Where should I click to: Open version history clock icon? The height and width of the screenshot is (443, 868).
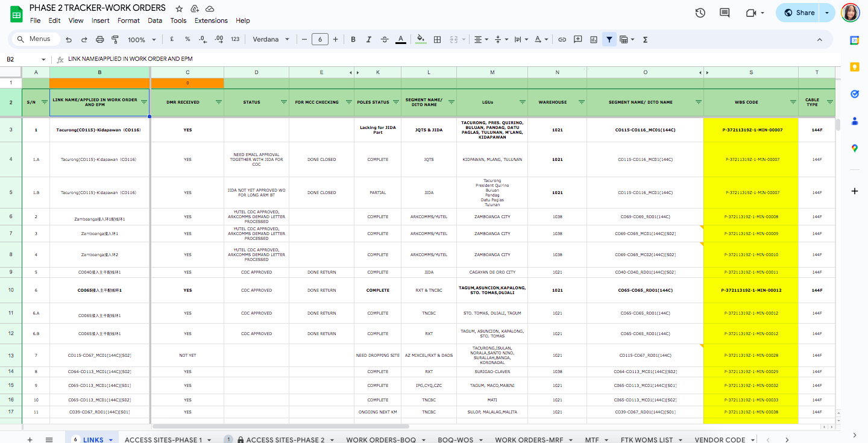[x=700, y=13]
